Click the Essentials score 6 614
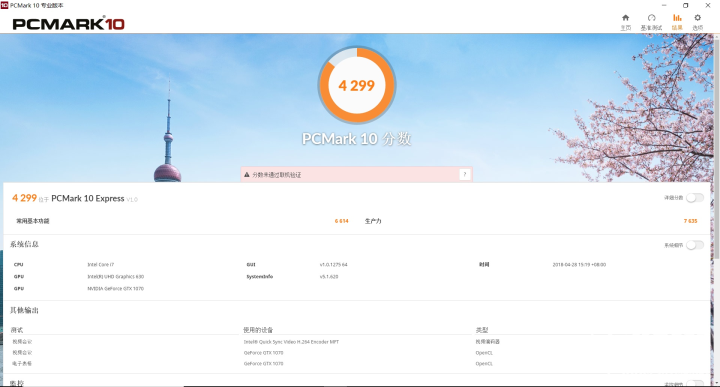Screen dimensions: 720x387 pyautogui.click(x=342, y=221)
